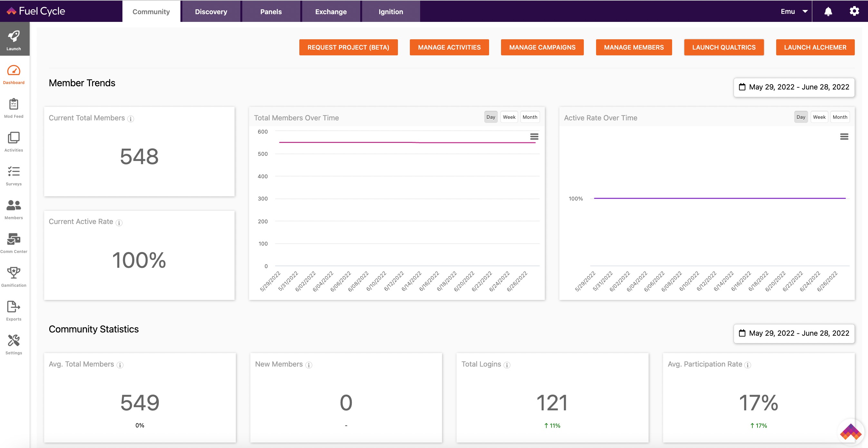Click the 549 Avg. Total Members value
This screenshot has height=448, width=868.
click(140, 403)
